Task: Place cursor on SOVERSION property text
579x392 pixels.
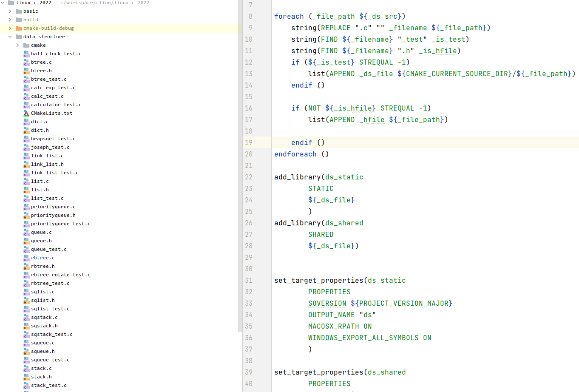Action: click(327, 303)
